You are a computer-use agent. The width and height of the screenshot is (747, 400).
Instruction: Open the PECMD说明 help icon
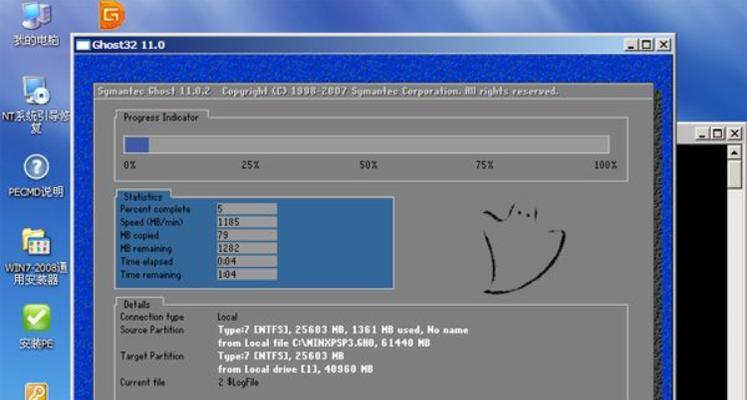(36, 175)
